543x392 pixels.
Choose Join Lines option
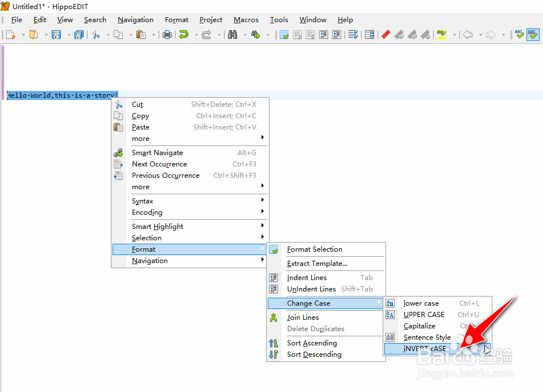click(x=326, y=317)
